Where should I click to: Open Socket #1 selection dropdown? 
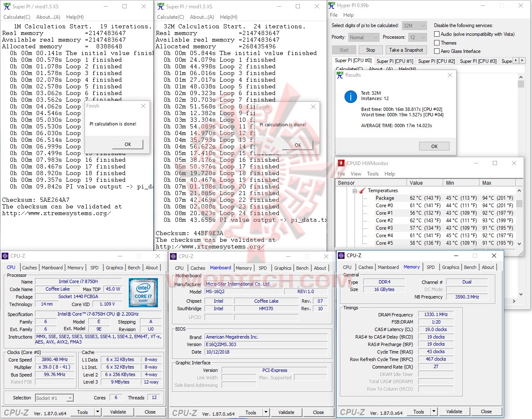55,398
